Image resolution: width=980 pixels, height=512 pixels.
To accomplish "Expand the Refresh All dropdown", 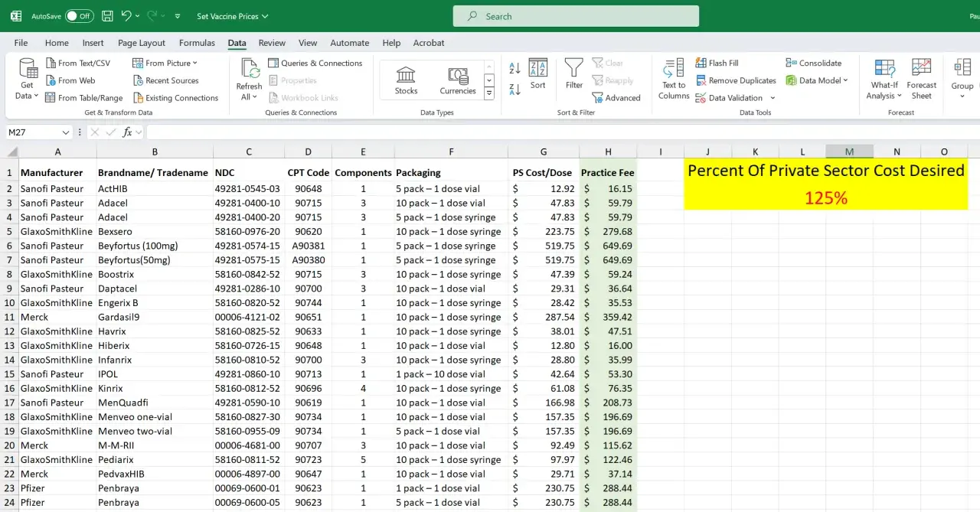I will point(249,97).
